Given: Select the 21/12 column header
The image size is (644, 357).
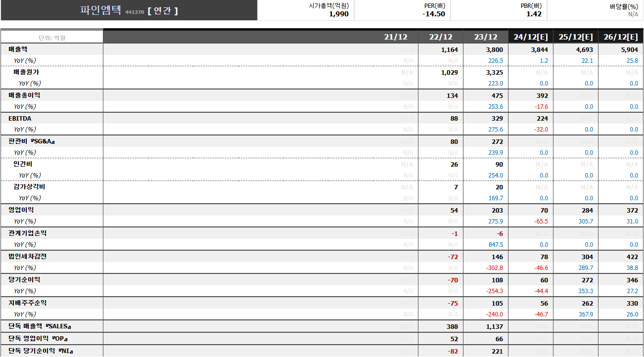Looking at the screenshot, I should click(x=395, y=37).
